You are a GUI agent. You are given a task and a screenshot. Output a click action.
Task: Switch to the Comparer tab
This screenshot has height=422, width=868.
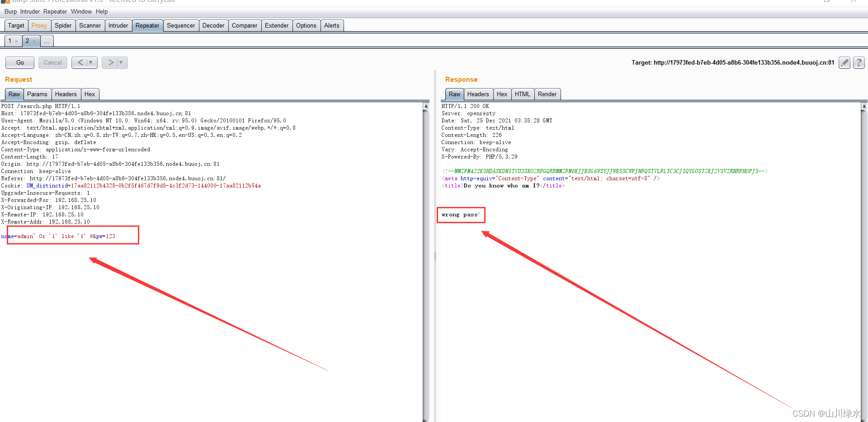[x=245, y=25]
